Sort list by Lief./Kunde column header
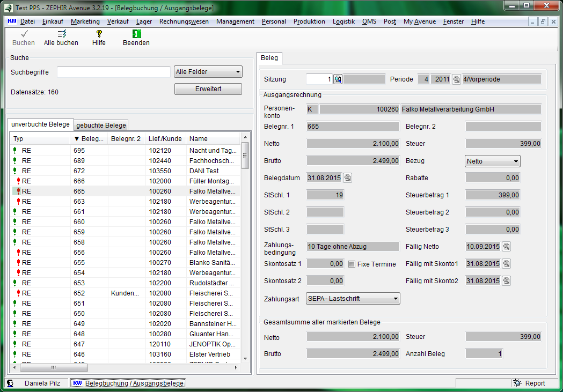 pyautogui.click(x=165, y=139)
